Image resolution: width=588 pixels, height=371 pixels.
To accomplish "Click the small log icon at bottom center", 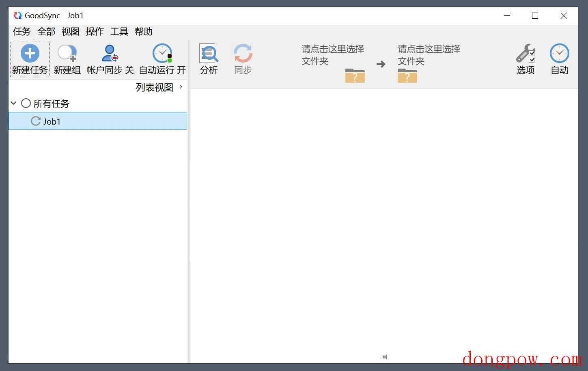I will coord(384,357).
